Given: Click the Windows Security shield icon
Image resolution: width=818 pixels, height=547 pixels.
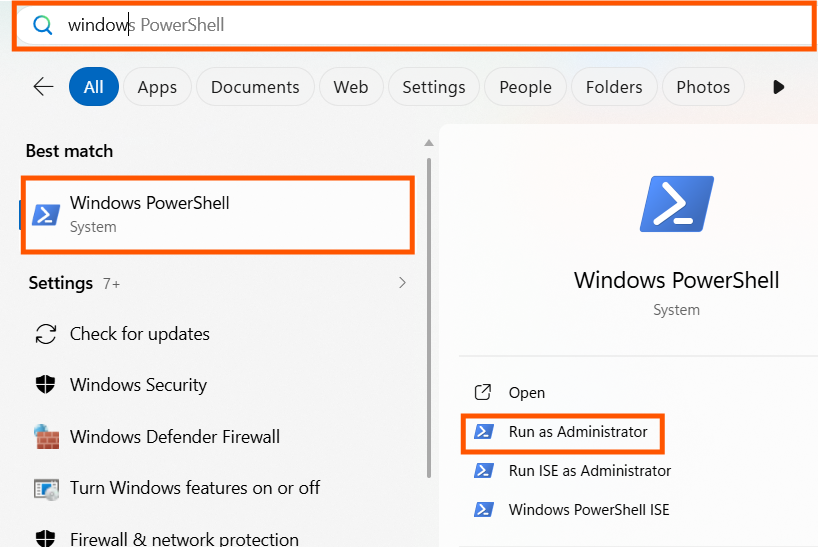Looking at the screenshot, I should coord(45,384).
